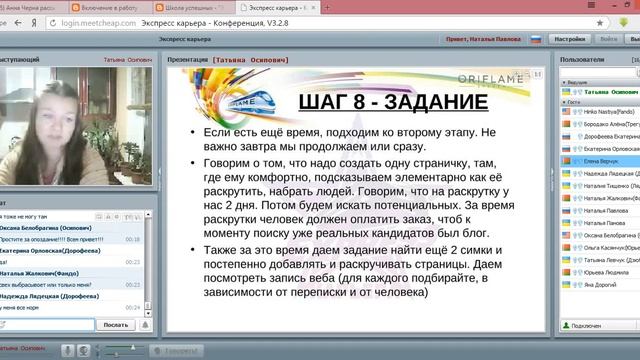Select presenter Татьяна Осипович in user list

click(x=600, y=92)
